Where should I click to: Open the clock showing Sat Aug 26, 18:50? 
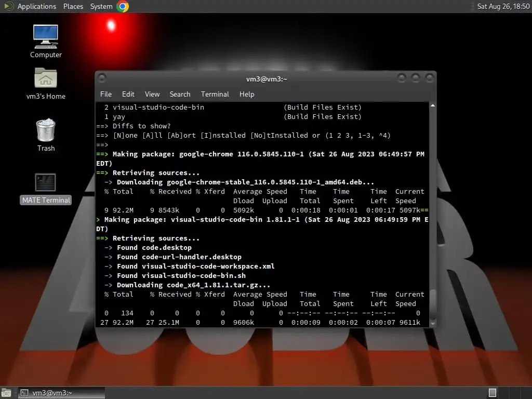pos(503,6)
